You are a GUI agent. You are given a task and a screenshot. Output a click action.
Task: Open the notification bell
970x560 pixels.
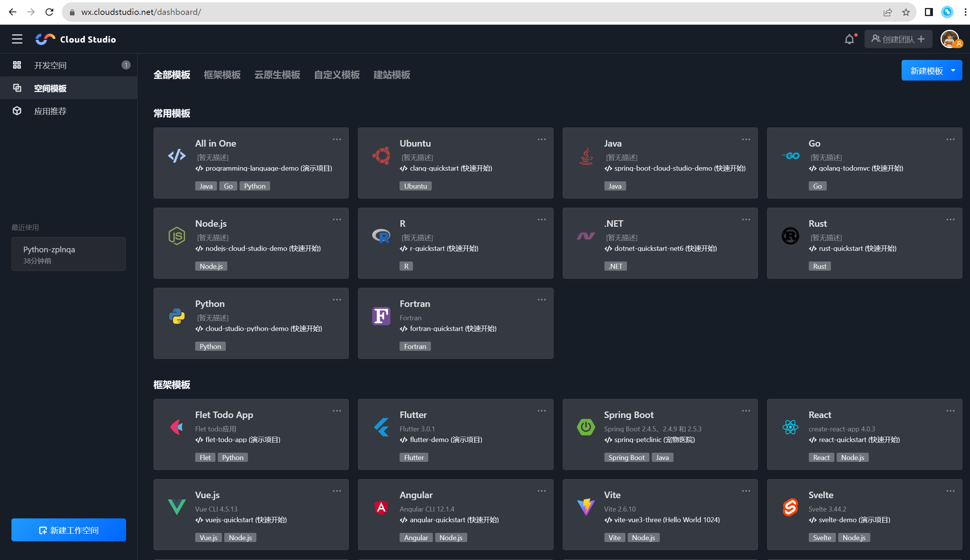849,39
